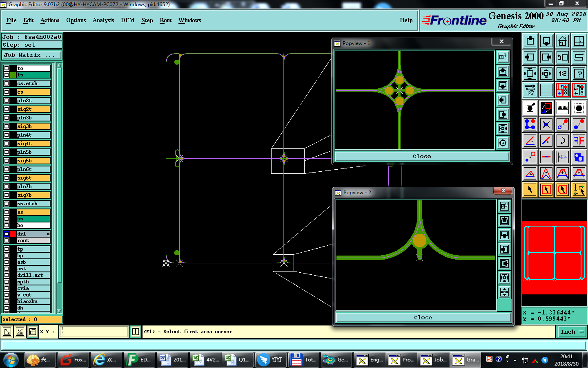Open the Job Matrix selector

[x=32, y=55]
